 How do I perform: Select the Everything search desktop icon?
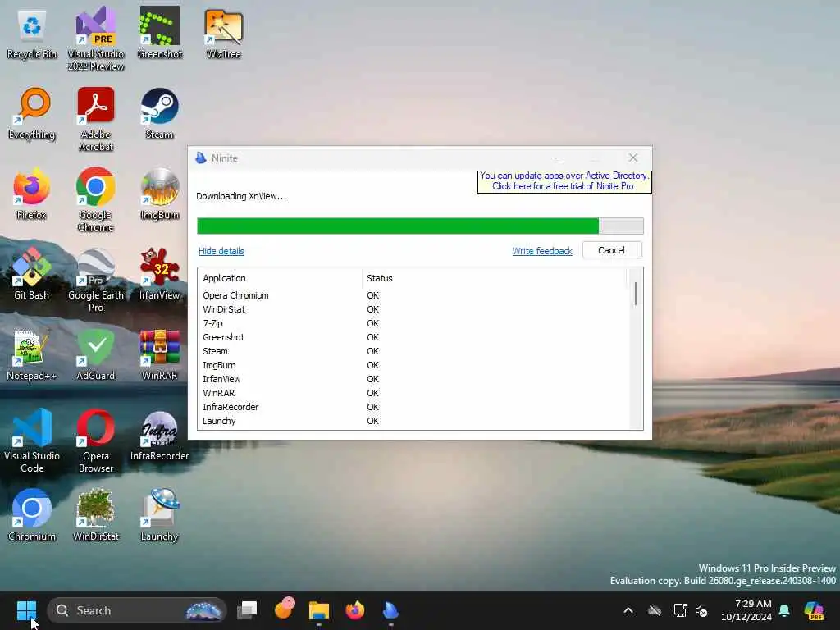(x=32, y=113)
